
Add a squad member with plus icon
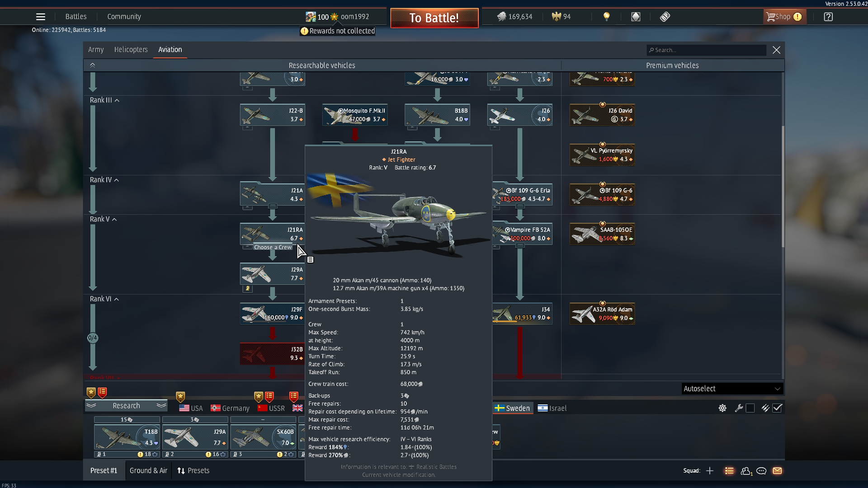710,471
